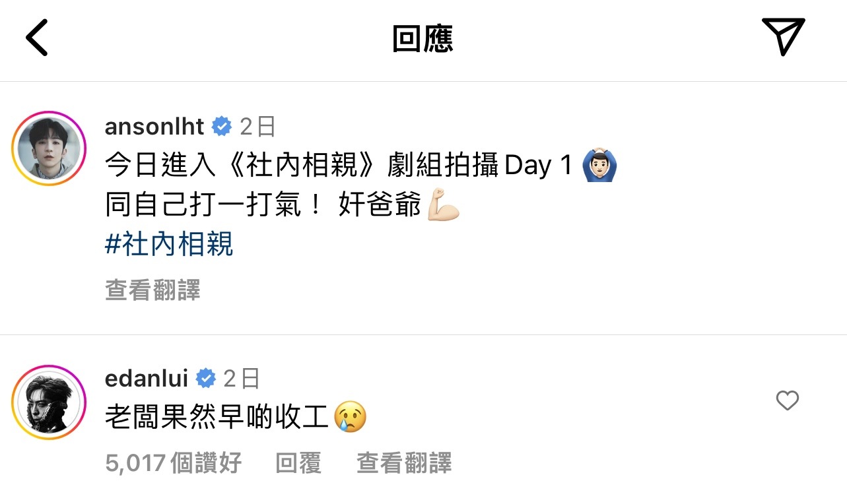847x504 pixels.
Task: Click ansonlht's blue verified badge
Action: [222, 126]
